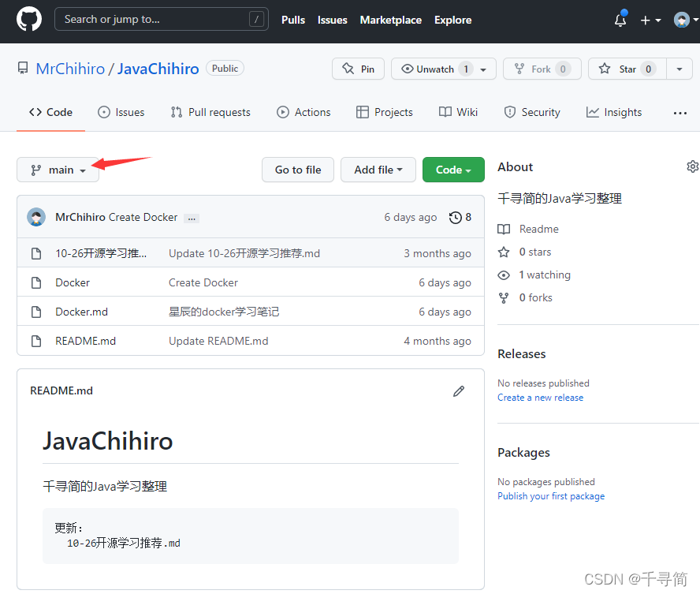Image resolution: width=700 pixels, height=594 pixels.
Task: Open the About settings gear
Action: pyautogui.click(x=692, y=166)
